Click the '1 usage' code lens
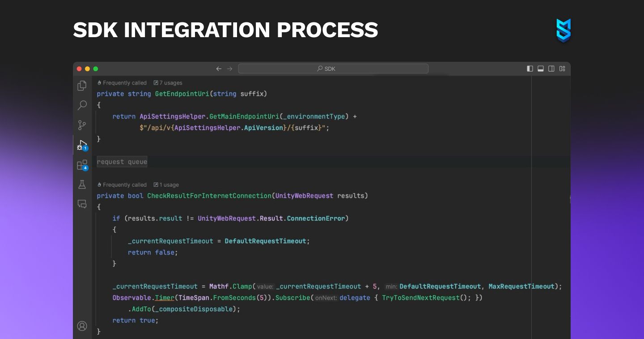 coord(166,185)
